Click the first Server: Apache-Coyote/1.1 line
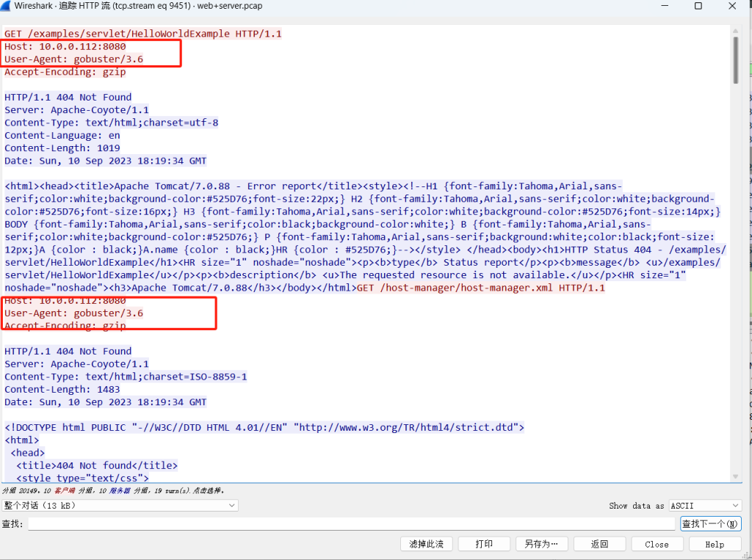The width and height of the screenshot is (752, 560). 76,110
